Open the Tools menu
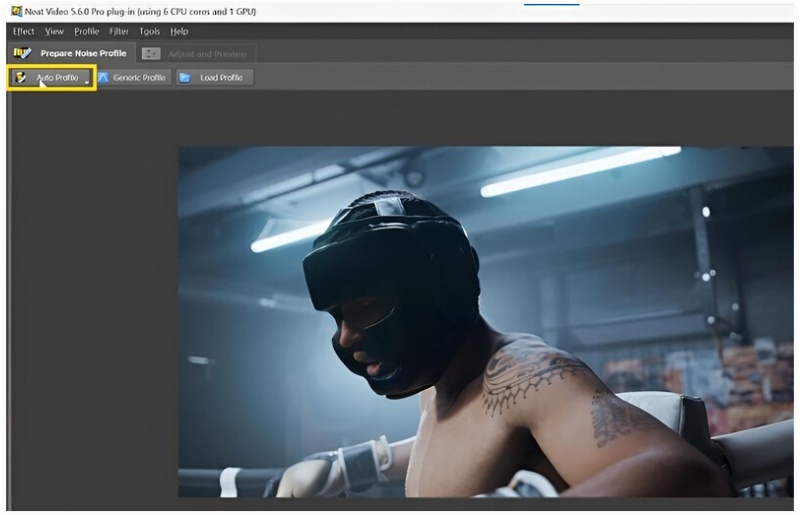 pos(150,32)
